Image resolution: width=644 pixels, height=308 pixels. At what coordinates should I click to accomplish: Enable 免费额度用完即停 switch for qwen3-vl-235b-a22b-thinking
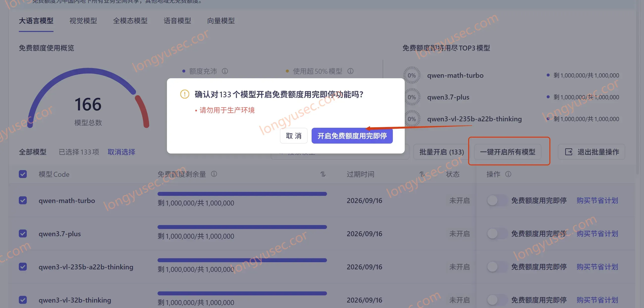point(497,267)
